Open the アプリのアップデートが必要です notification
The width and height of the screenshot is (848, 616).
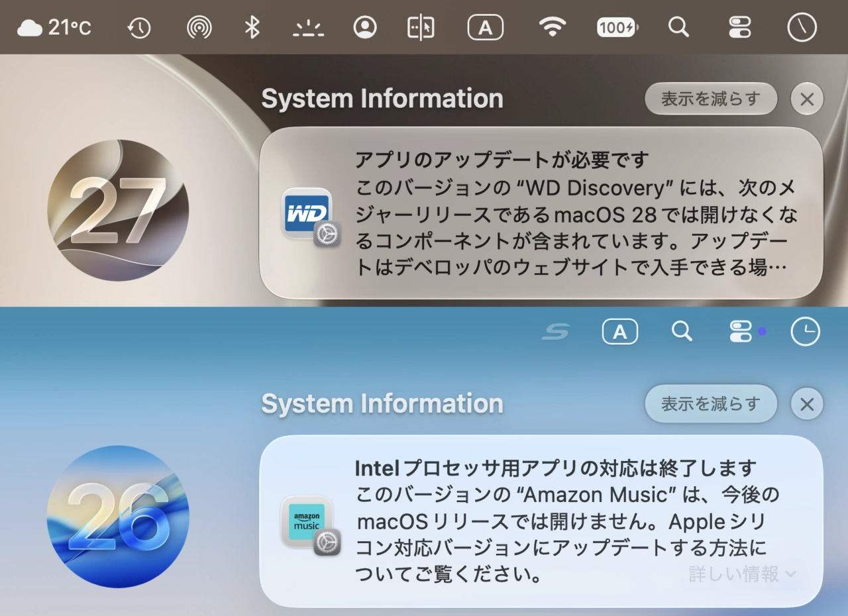541,213
